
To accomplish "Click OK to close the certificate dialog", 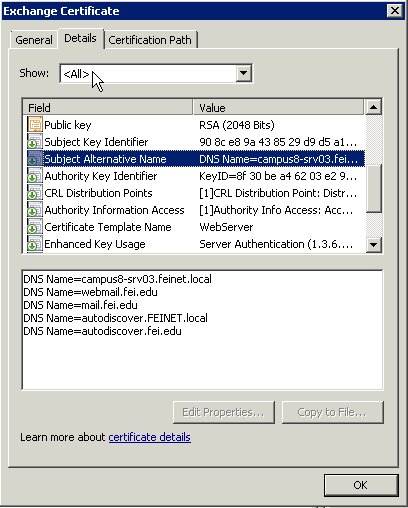I will click(361, 485).
